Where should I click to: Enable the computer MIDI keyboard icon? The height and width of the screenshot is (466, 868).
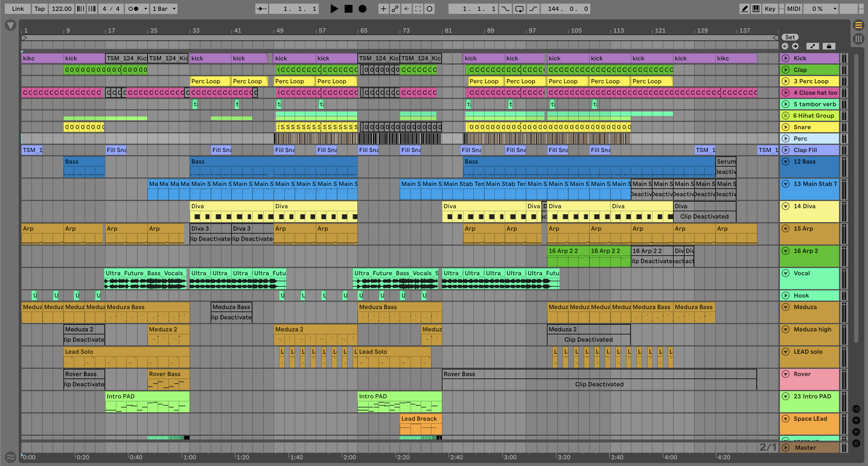[x=756, y=9]
